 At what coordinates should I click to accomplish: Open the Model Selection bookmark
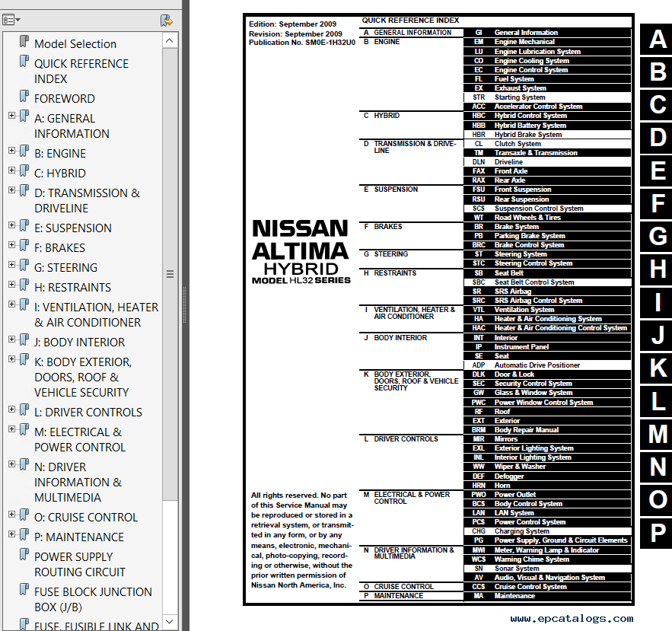[x=75, y=43]
